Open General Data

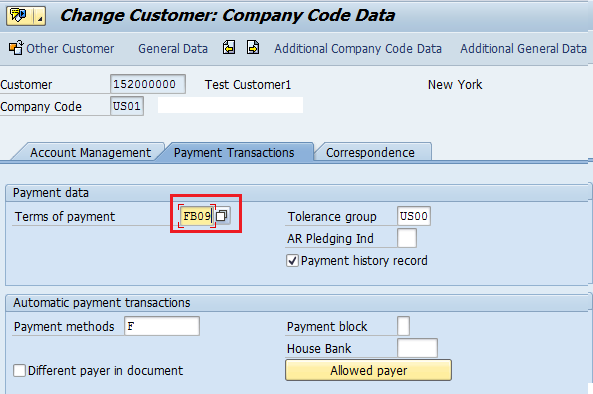click(x=173, y=49)
